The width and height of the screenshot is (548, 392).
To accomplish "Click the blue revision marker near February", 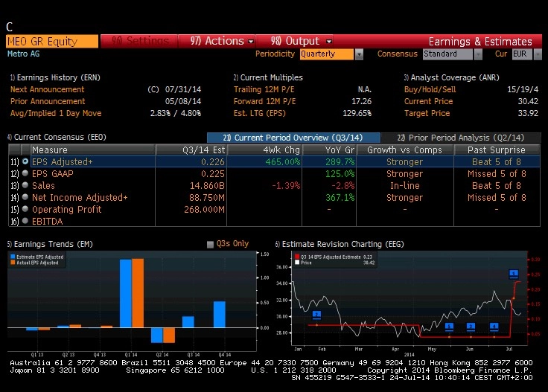I will pos(316,315).
